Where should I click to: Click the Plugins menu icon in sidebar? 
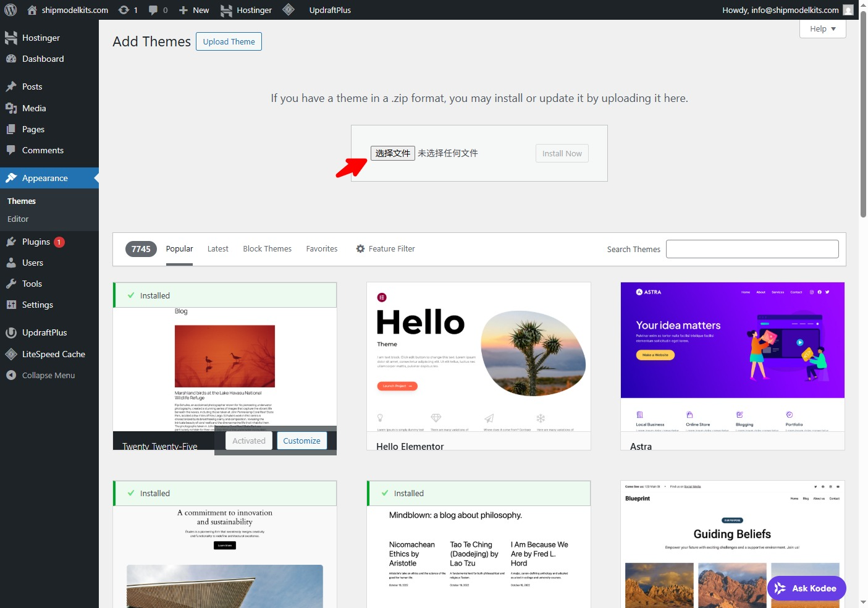pyautogui.click(x=11, y=242)
